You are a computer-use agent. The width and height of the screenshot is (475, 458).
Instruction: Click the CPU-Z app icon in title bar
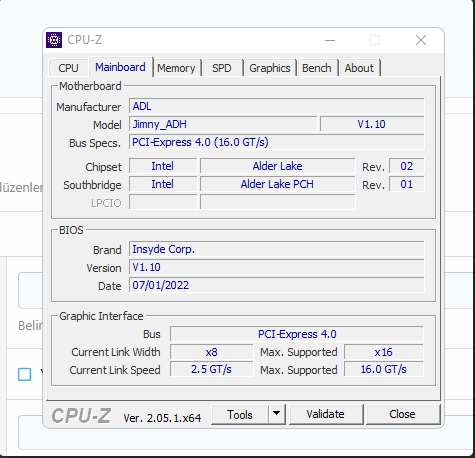pyautogui.click(x=54, y=40)
